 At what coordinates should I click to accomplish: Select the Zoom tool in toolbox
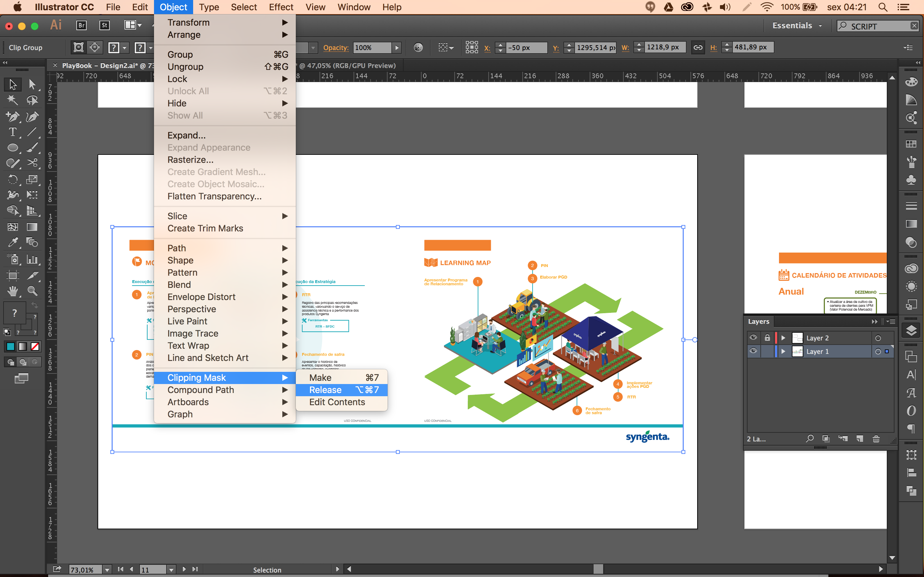(32, 291)
